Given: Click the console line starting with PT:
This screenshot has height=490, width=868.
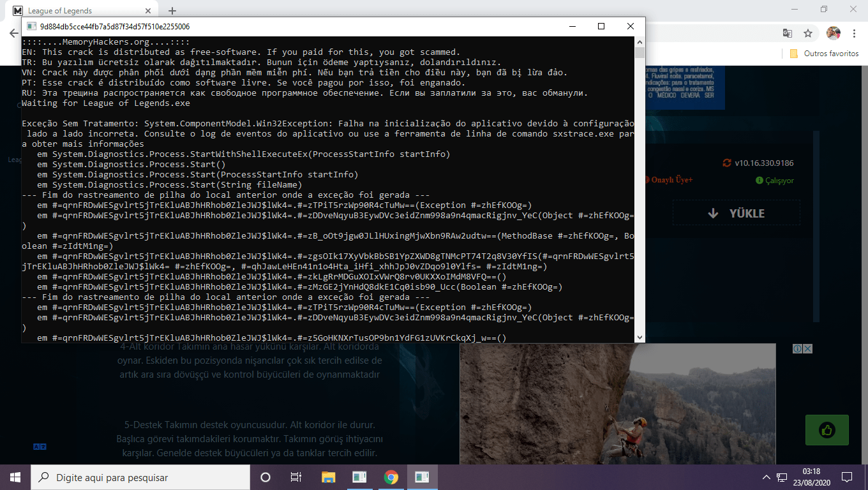Looking at the screenshot, I should [243, 82].
